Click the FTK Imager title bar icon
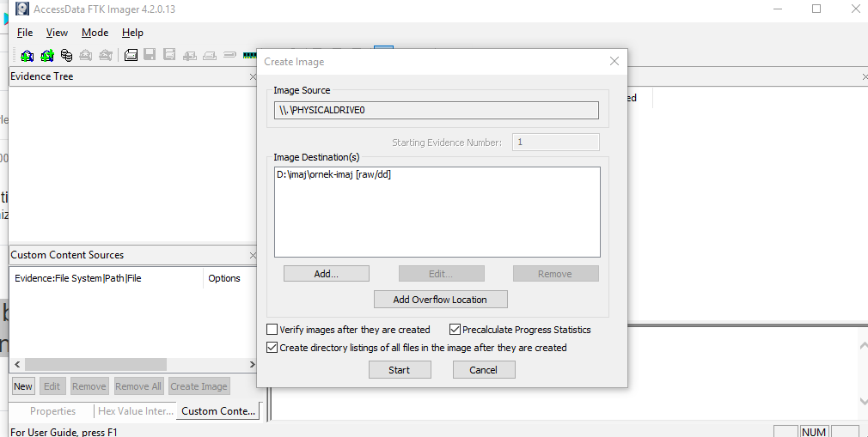 click(22, 9)
